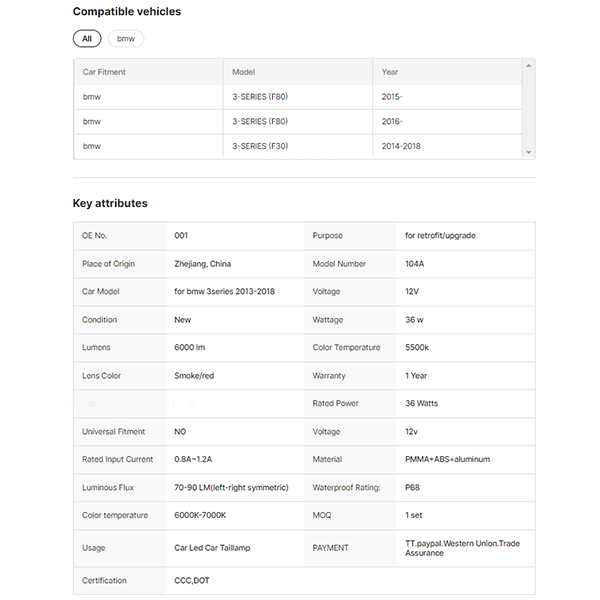Select the "2015-" year cell

pos(392,97)
